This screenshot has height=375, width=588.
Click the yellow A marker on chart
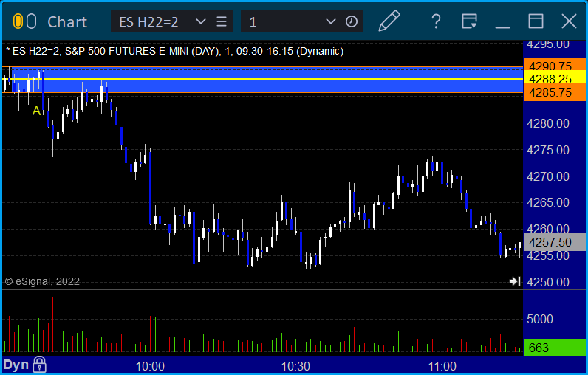(36, 111)
